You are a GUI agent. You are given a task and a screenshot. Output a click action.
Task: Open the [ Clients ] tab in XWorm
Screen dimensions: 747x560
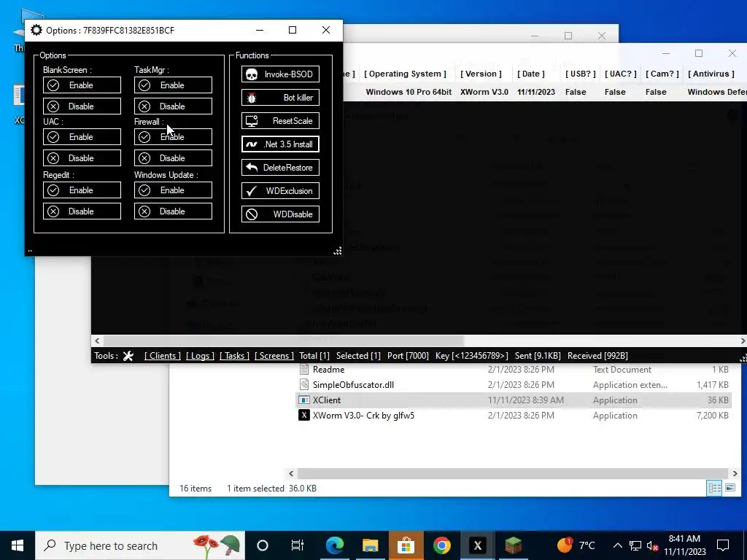[163, 356]
